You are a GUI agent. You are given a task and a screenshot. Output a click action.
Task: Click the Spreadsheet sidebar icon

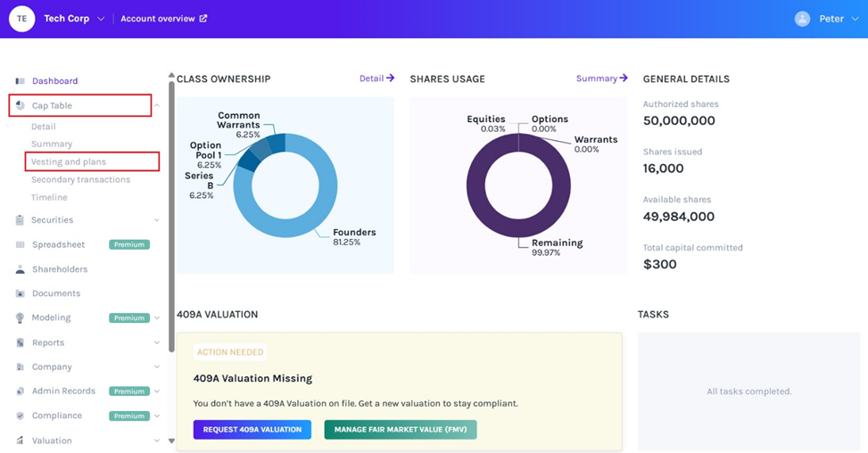20,244
